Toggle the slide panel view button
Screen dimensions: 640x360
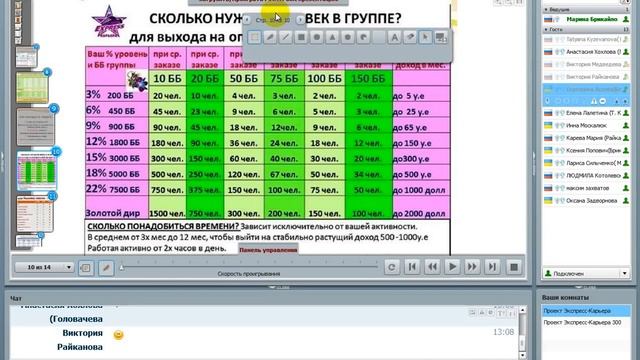[86, 268]
